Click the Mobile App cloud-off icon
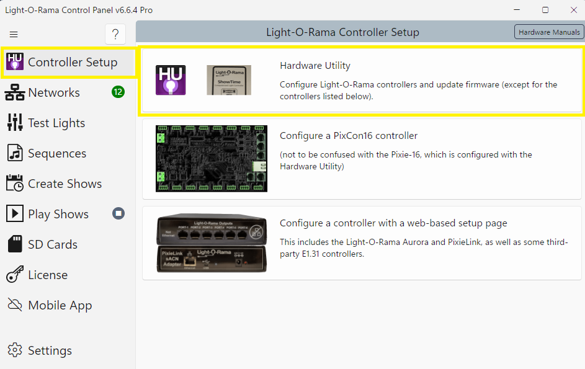The width and height of the screenshot is (585, 369). pos(15,304)
